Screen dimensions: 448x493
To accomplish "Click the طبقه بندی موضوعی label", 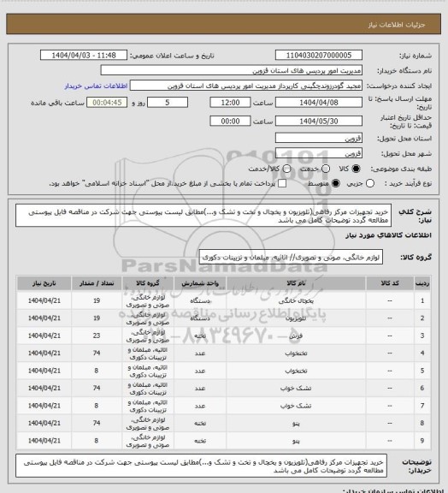I will [402, 169].
